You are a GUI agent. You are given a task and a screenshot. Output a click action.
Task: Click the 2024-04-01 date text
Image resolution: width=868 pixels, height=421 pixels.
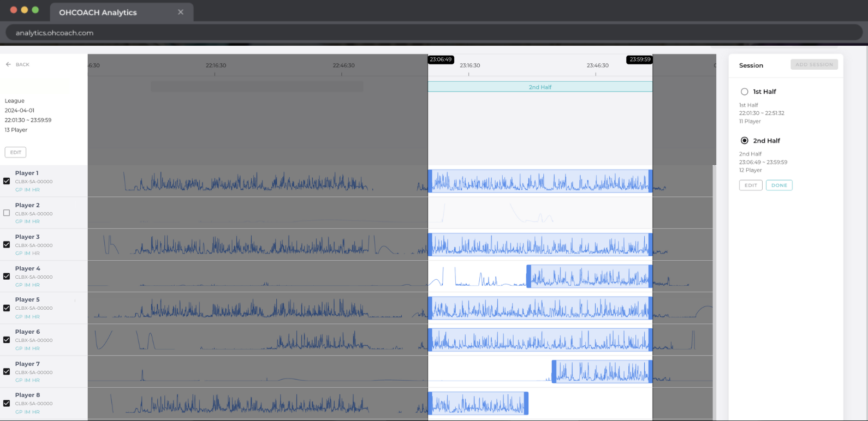(x=20, y=110)
